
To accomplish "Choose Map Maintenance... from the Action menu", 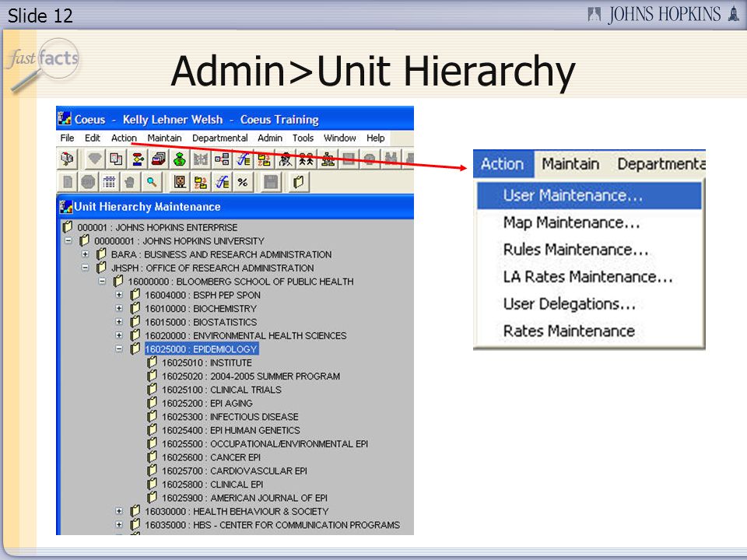I will pyautogui.click(x=589, y=222).
